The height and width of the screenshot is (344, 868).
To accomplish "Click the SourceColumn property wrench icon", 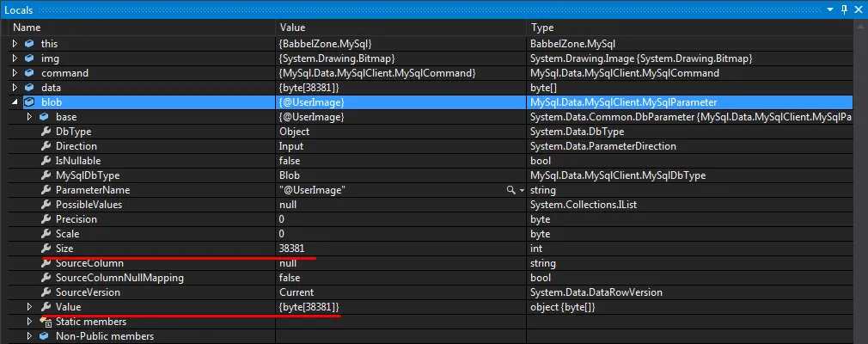I will [46, 263].
